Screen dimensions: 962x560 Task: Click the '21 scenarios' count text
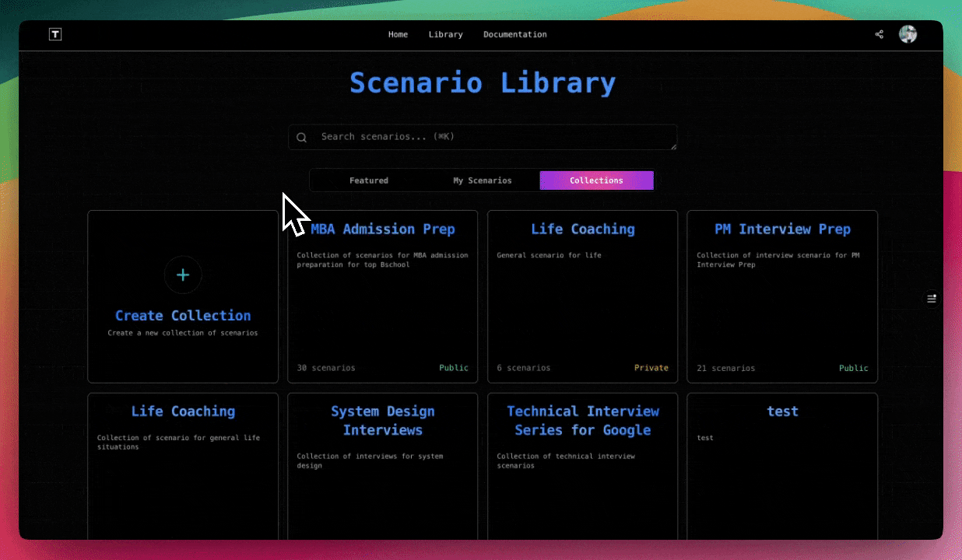[725, 368]
